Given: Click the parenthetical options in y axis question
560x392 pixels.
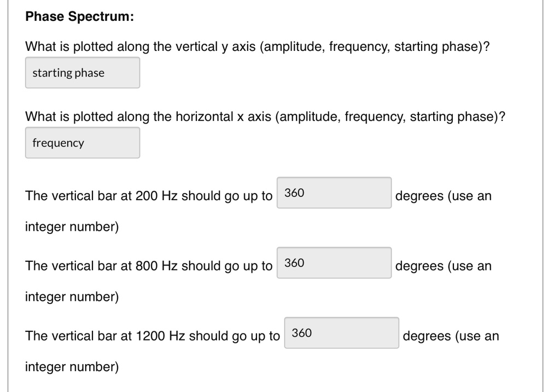Looking at the screenshot, I should point(374,47).
